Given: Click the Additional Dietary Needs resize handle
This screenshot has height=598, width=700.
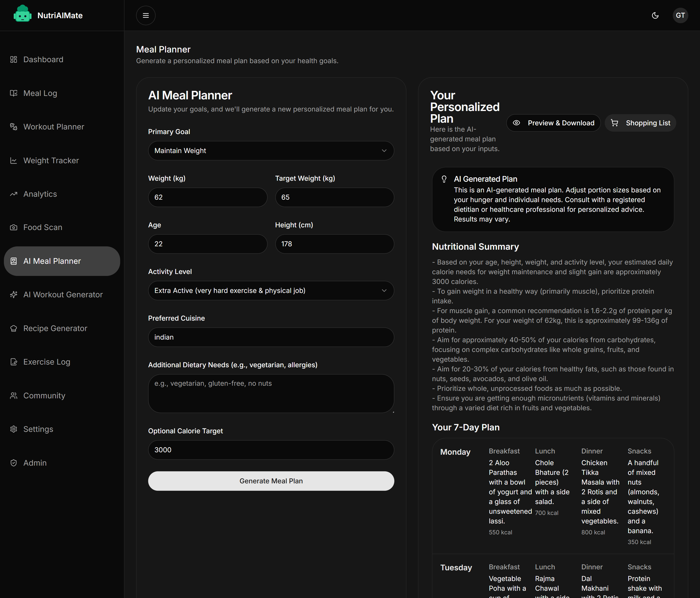Looking at the screenshot, I should click(x=393, y=412).
